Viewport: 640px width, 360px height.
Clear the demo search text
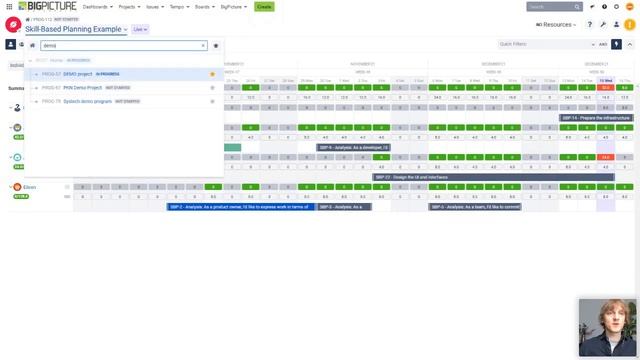pos(203,45)
